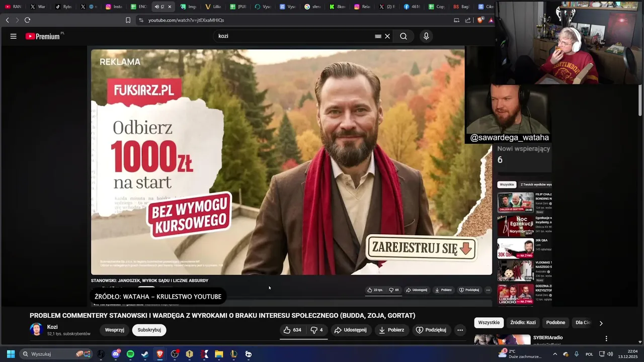Open Steam from the taskbar
This screenshot has height=362, width=644.
click(145, 354)
